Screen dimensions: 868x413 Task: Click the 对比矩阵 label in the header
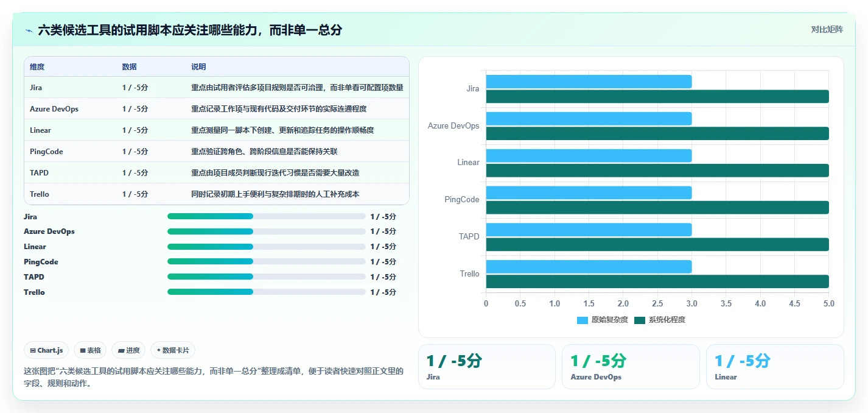[827, 29]
